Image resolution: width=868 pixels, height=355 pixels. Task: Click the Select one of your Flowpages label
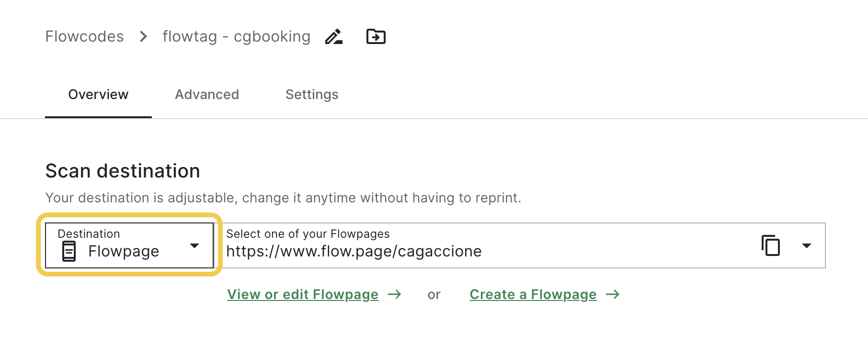point(308,234)
